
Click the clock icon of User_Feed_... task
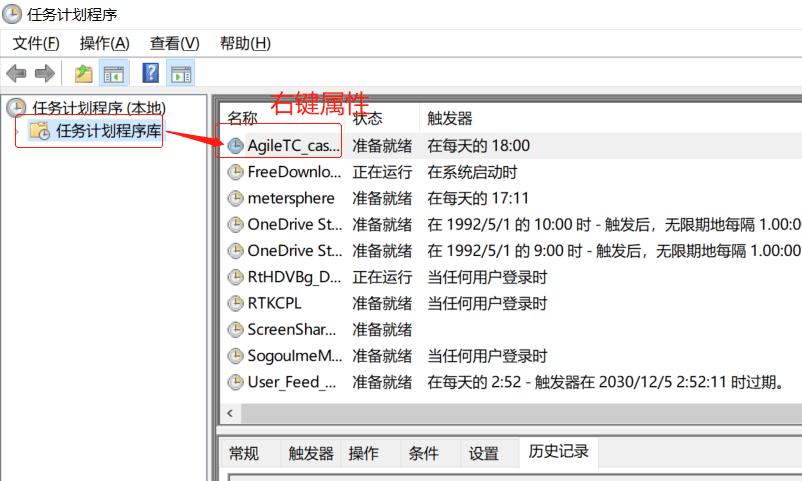click(x=235, y=382)
